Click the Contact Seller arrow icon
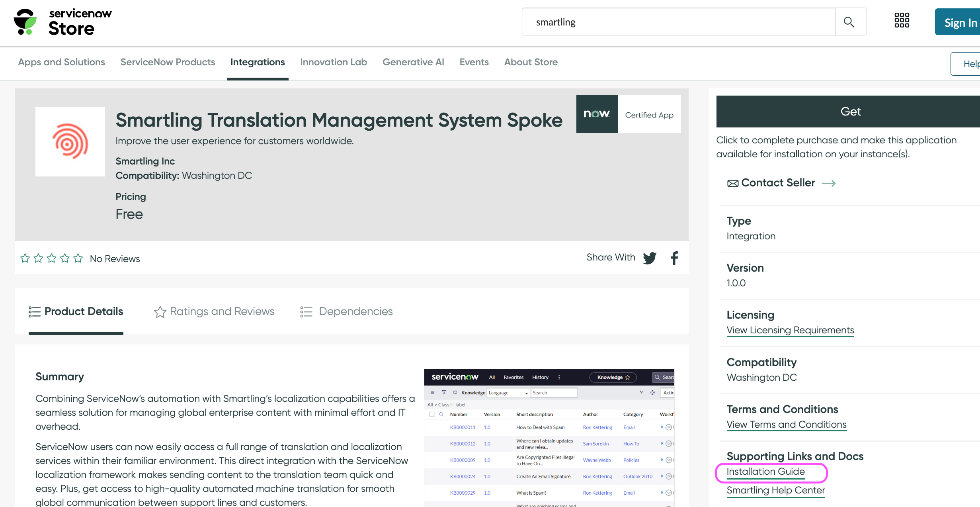 (x=829, y=183)
